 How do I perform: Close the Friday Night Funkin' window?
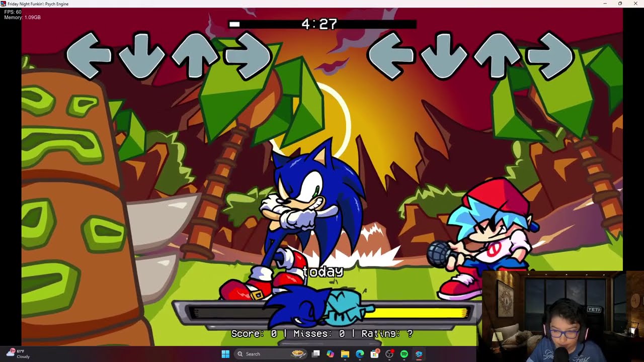(635, 4)
